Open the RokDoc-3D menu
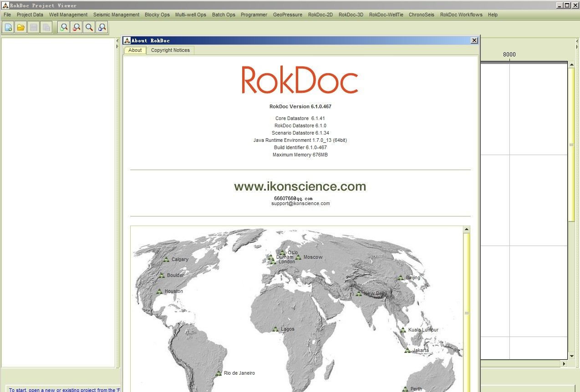This screenshot has width=580, height=392. (x=351, y=15)
